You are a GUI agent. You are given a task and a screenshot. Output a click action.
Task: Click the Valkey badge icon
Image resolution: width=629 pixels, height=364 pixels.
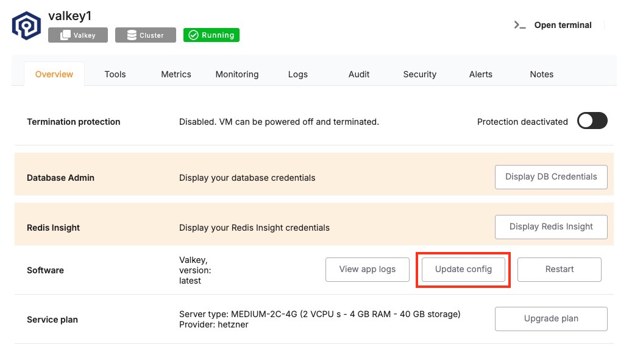click(65, 35)
